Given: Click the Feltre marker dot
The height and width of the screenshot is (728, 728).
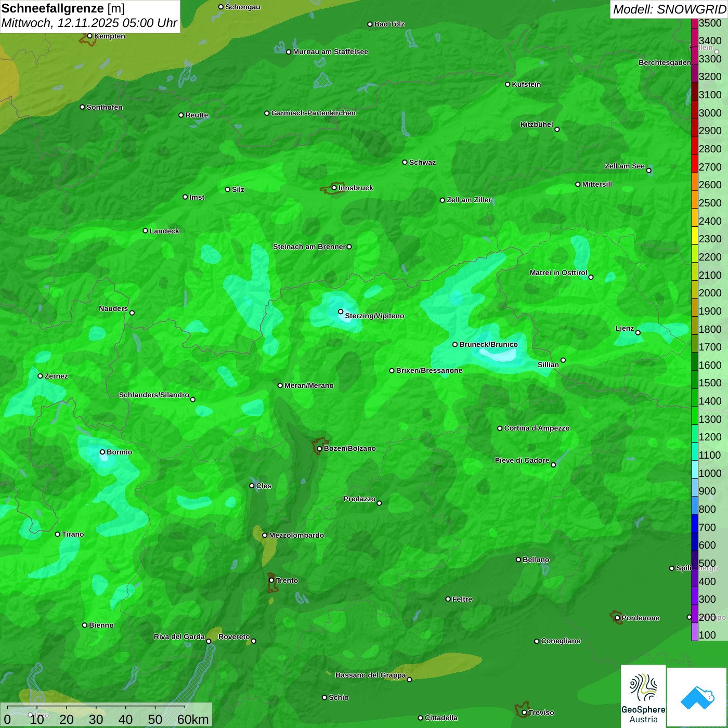Looking at the screenshot, I should pyautogui.click(x=448, y=599).
